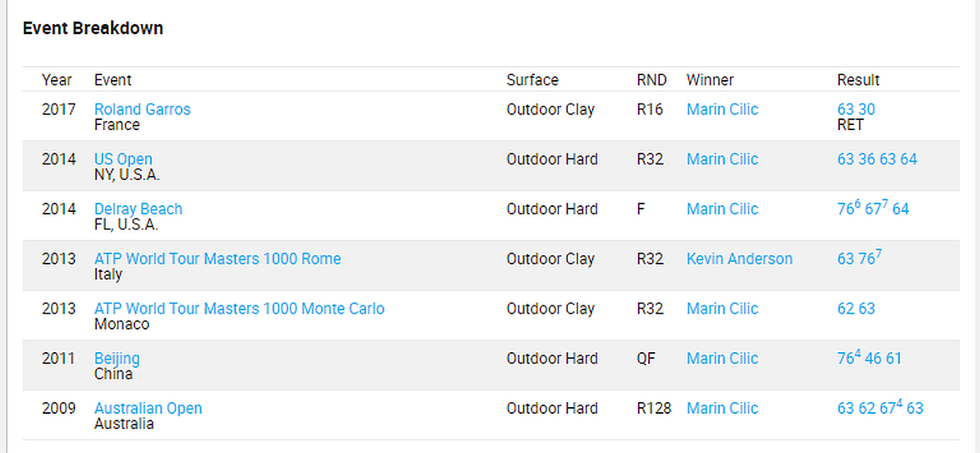980x453 pixels.
Task: Open the 63 36 63 64 result
Action: click(x=877, y=159)
